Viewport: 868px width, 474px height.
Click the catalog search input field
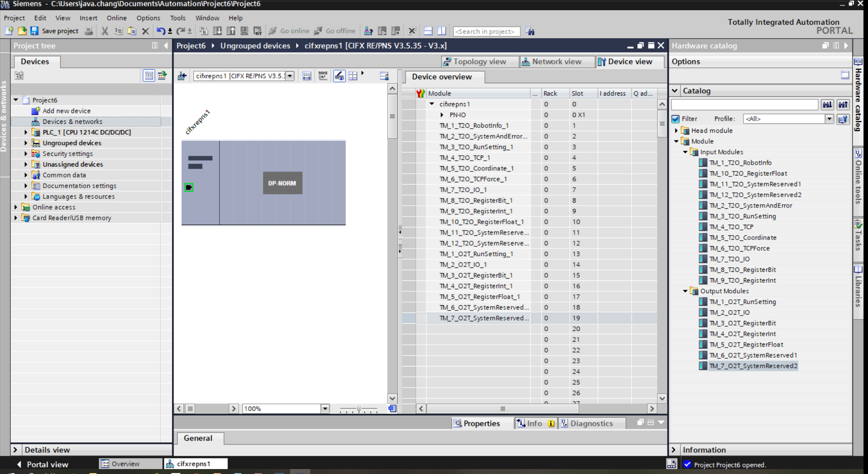tap(744, 104)
